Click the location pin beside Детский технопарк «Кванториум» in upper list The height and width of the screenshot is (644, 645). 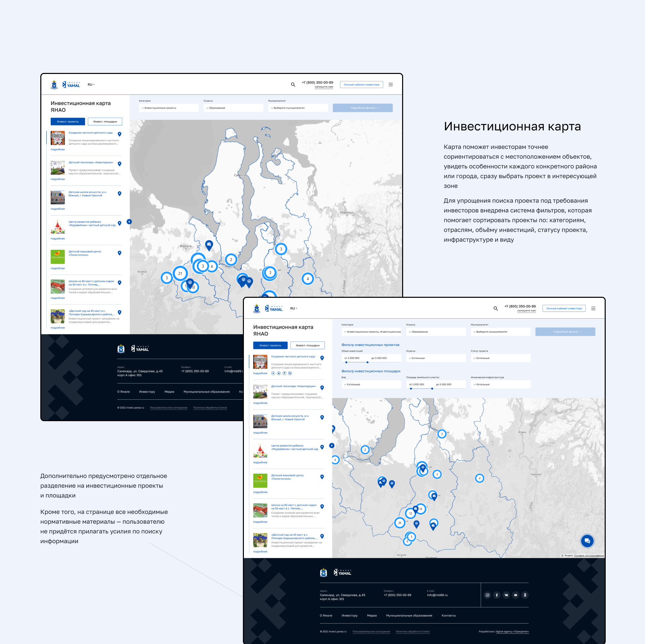tap(120, 164)
